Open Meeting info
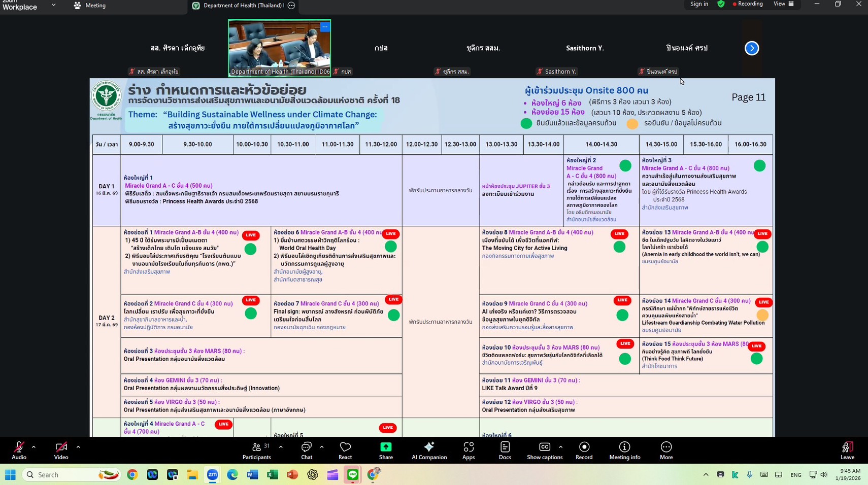The width and height of the screenshot is (868, 485). tap(625, 449)
